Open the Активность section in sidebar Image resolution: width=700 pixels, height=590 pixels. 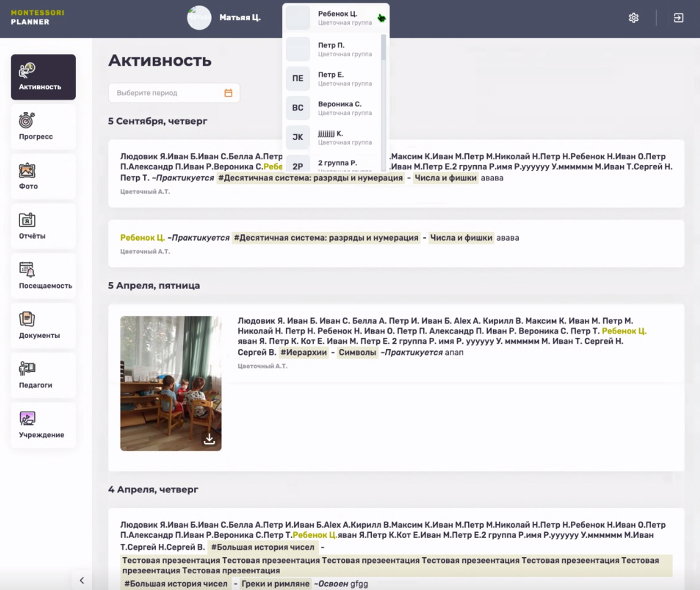tap(43, 77)
